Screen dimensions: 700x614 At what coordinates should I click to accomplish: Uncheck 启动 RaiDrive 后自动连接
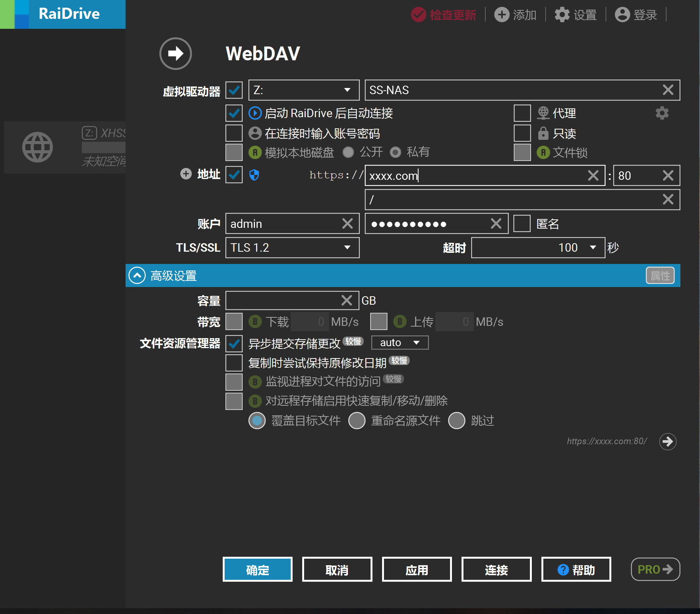point(234,113)
